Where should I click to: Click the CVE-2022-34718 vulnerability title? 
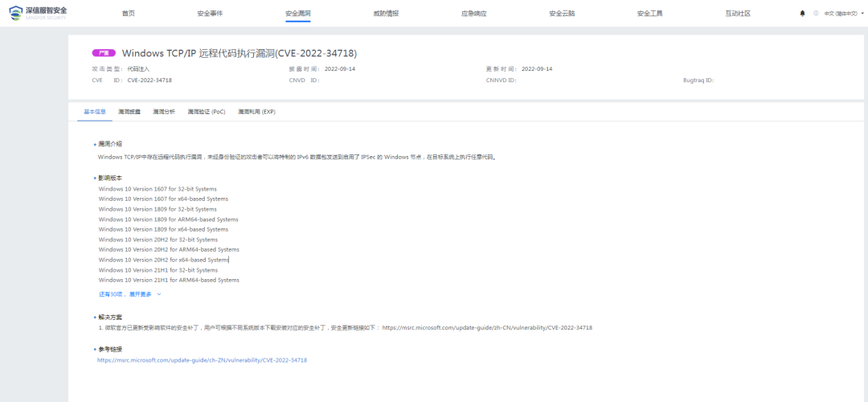(x=240, y=53)
